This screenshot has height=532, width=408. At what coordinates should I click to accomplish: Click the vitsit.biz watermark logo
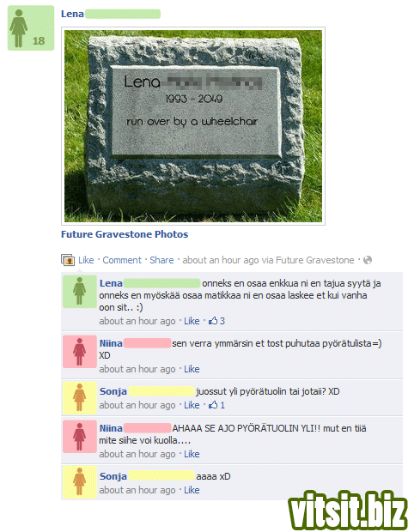click(x=348, y=510)
